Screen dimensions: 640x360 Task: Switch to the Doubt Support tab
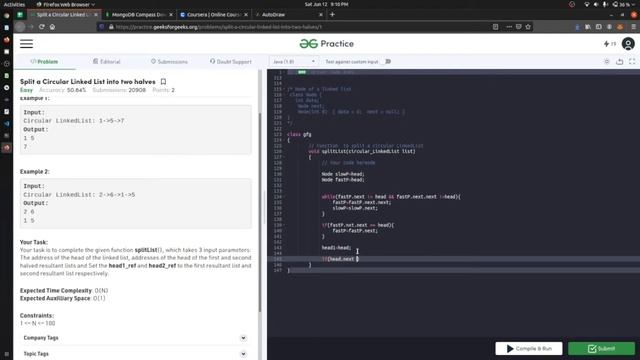click(231, 62)
